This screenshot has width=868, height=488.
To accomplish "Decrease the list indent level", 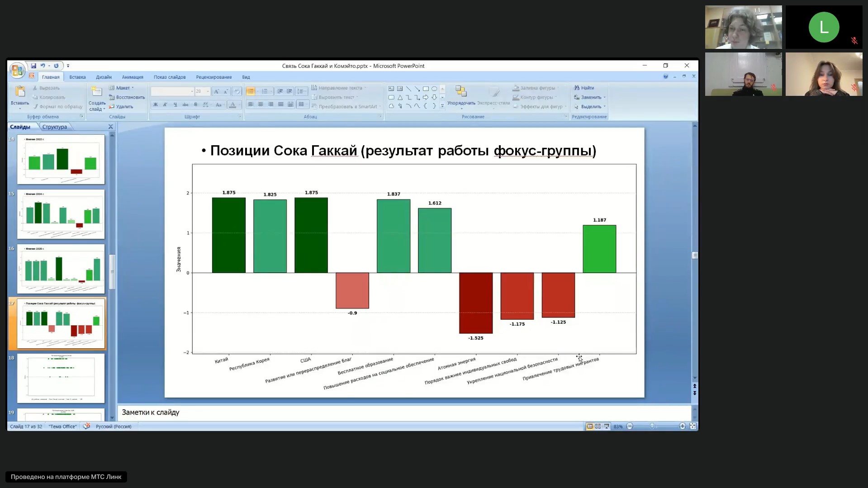I will 280,91.
